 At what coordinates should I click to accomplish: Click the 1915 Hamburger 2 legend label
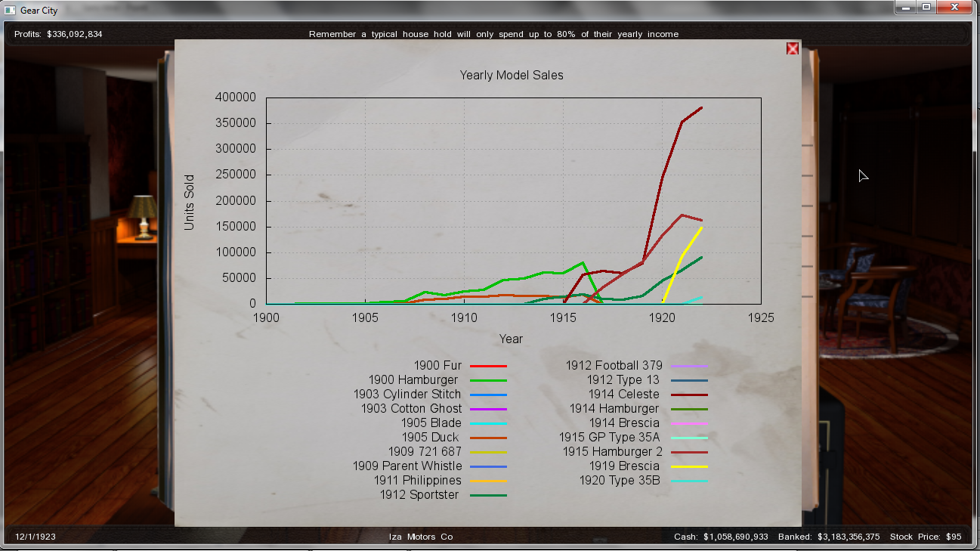click(611, 452)
